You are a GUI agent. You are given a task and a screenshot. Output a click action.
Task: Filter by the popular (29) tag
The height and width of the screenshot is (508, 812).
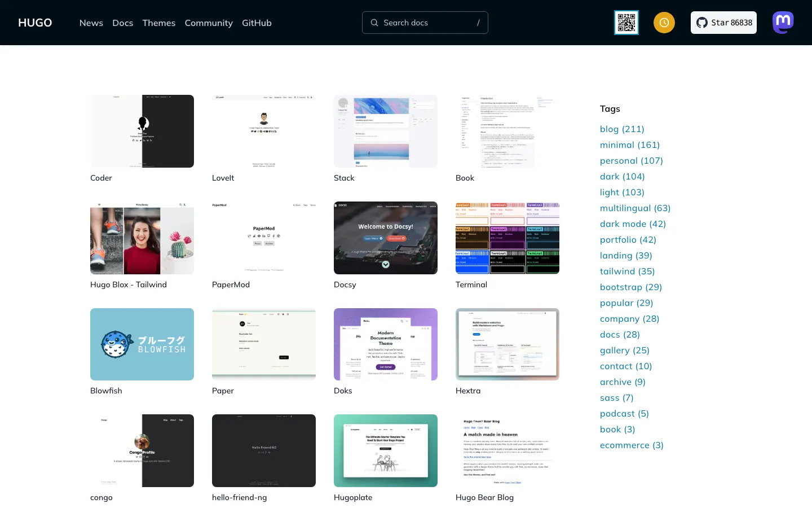pos(626,303)
